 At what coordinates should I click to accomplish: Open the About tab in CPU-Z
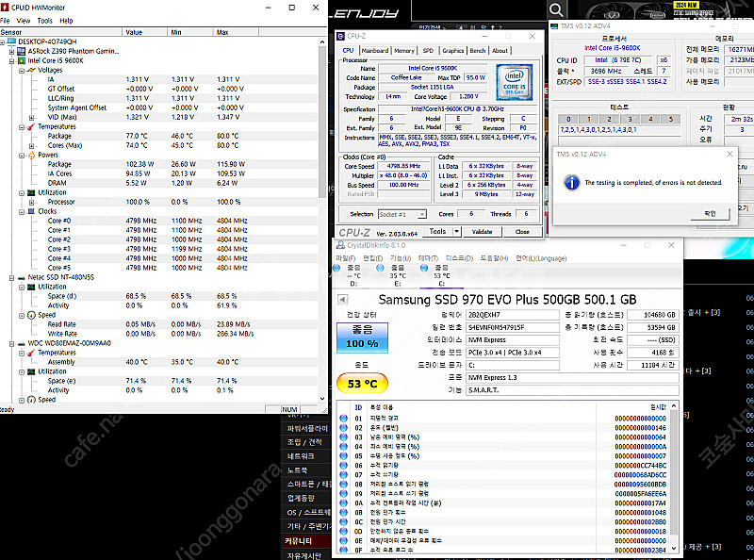[x=500, y=51]
